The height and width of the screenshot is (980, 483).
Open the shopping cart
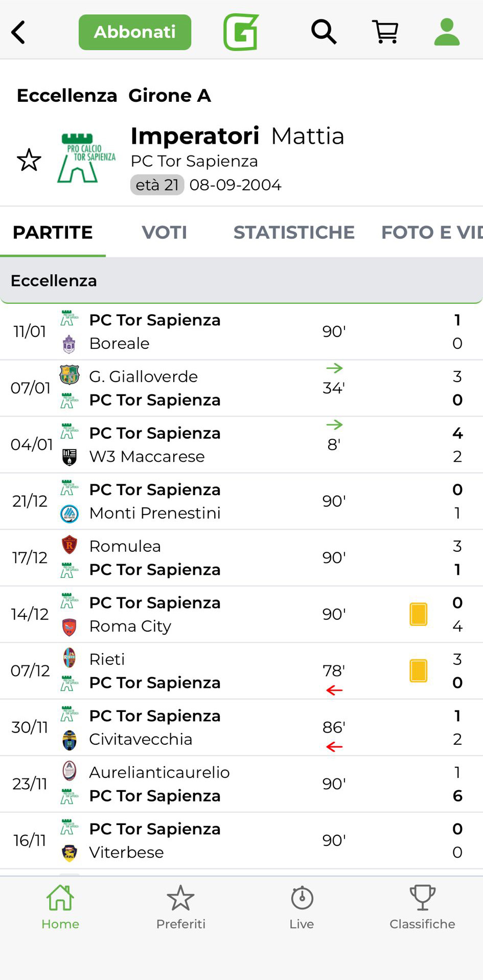coord(385,32)
